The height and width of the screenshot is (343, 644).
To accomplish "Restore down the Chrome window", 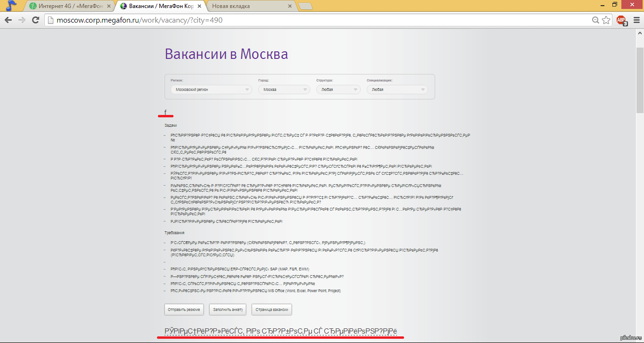I will pyautogui.click(x=614, y=4).
